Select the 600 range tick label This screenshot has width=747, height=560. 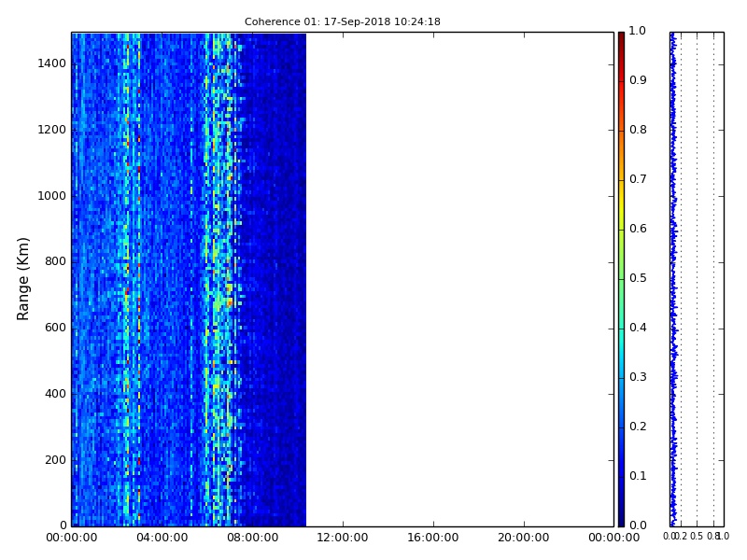[x=55, y=328]
